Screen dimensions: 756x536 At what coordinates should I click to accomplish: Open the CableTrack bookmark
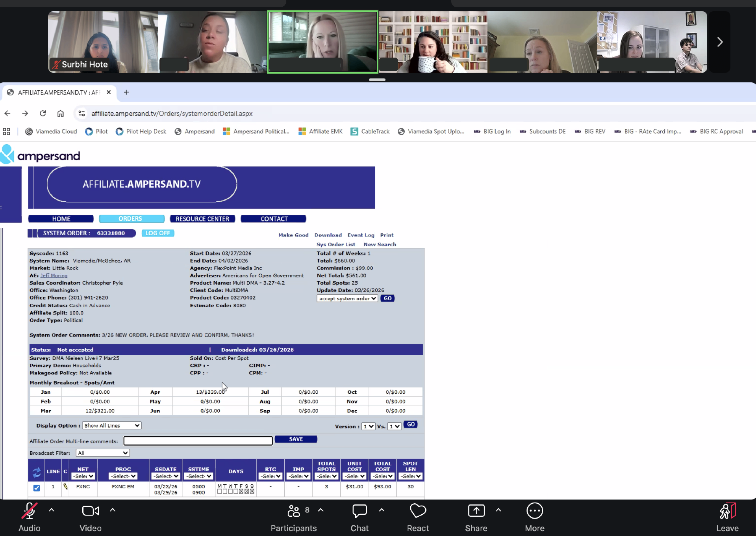pyautogui.click(x=370, y=132)
